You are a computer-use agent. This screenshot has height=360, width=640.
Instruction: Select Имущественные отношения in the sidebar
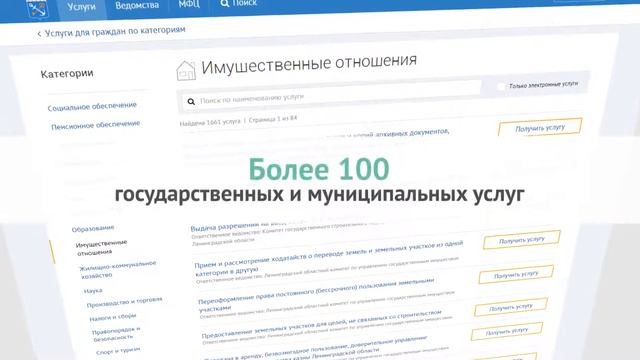[x=101, y=247]
